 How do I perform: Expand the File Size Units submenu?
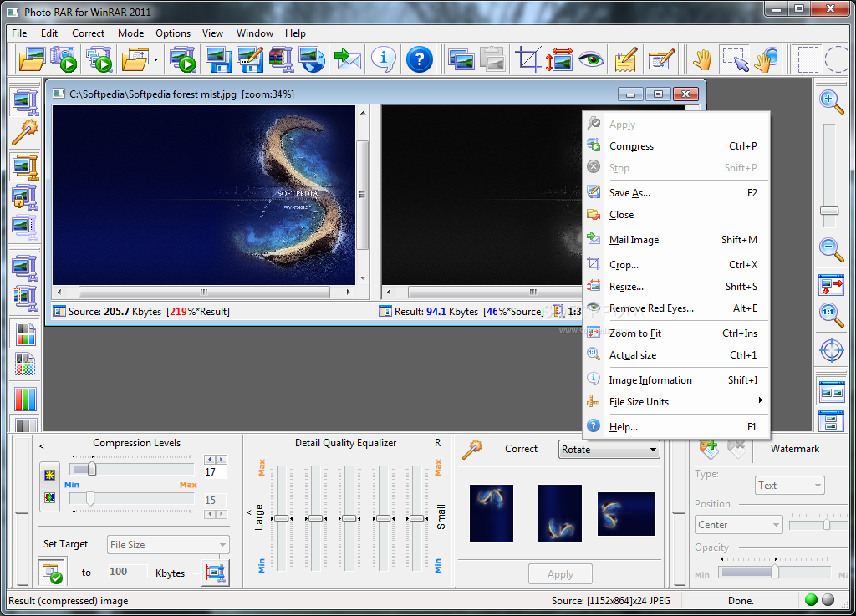(675, 401)
